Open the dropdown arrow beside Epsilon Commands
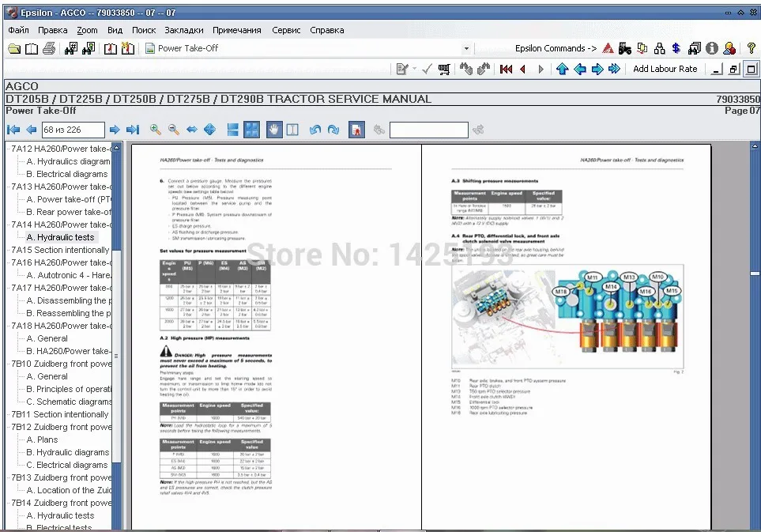The image size is (761, 532). tap(465, 48)
